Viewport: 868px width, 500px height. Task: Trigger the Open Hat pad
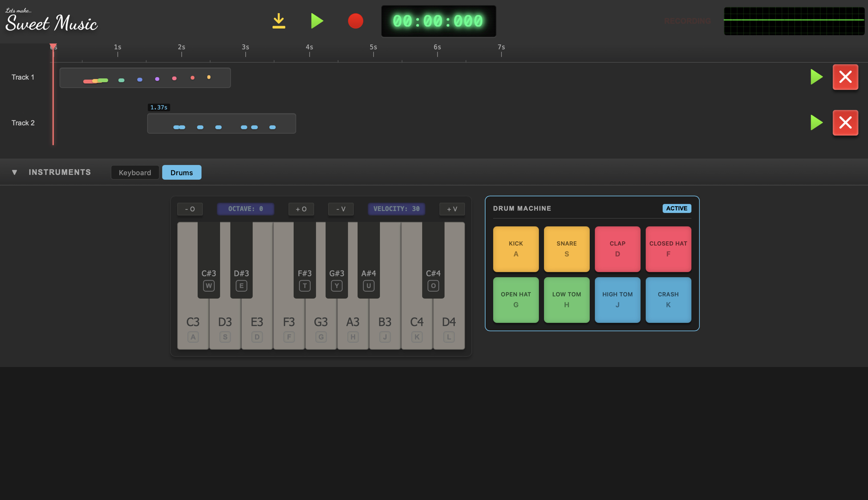coord(516,299)
